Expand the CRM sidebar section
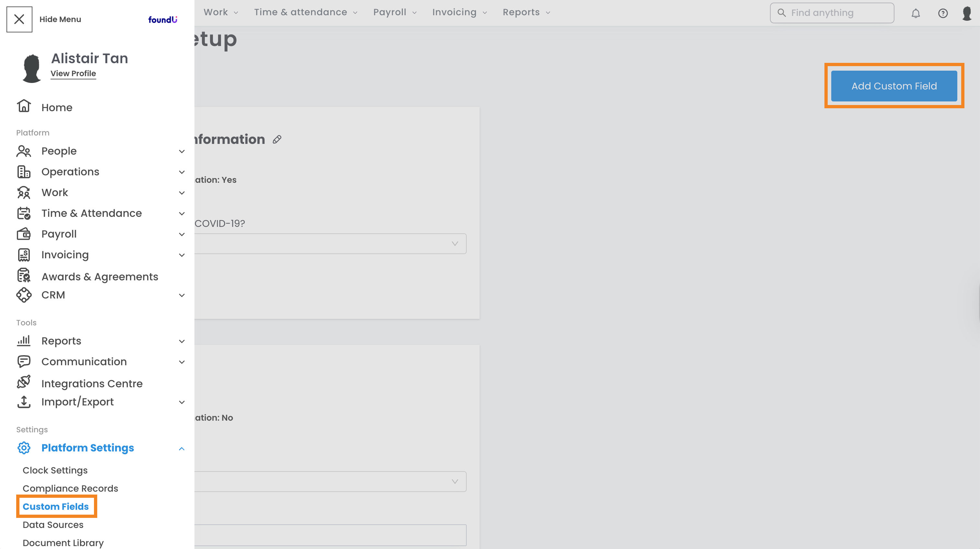Screen dimensions: 980x549 [x=182, y=295]
